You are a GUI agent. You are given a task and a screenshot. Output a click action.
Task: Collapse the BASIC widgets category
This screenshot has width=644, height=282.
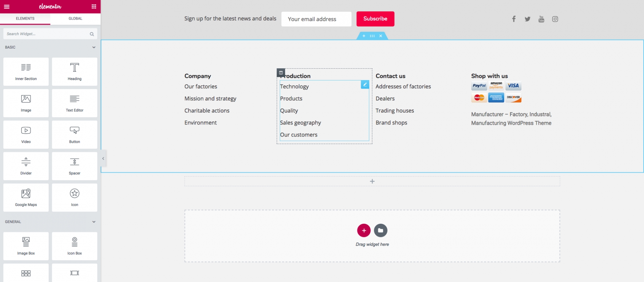[94, 47]
